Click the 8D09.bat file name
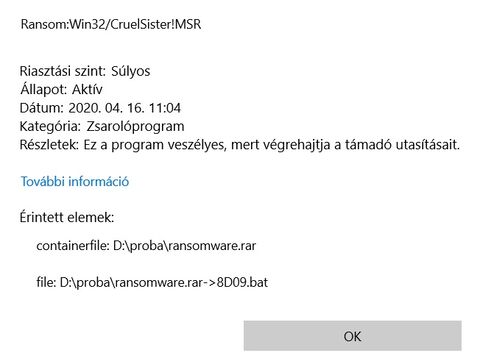480x364 pixels. point(242,283)
